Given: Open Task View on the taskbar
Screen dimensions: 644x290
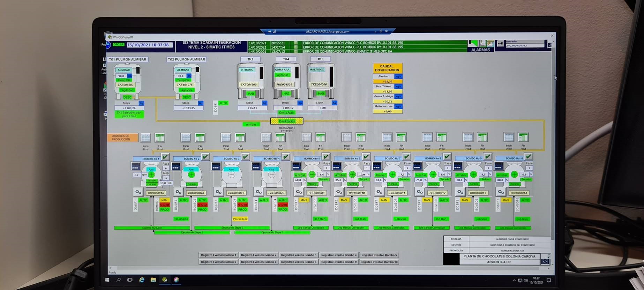Looking at the screenshot, I should [x=130, y=280].
